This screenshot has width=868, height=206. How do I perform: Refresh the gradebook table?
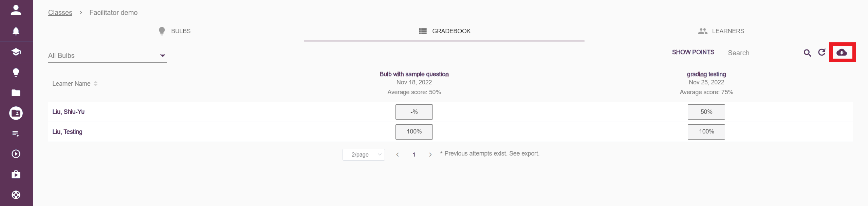pos(822,52)
